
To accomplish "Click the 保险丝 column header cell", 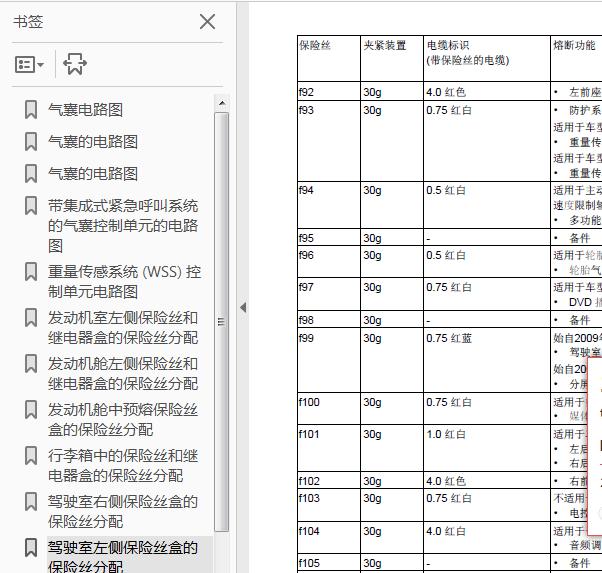I will tap(329, 58).
